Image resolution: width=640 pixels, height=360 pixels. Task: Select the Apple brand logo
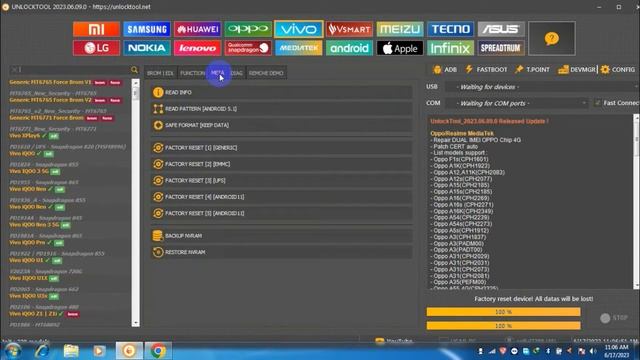(x=400, y=48)
